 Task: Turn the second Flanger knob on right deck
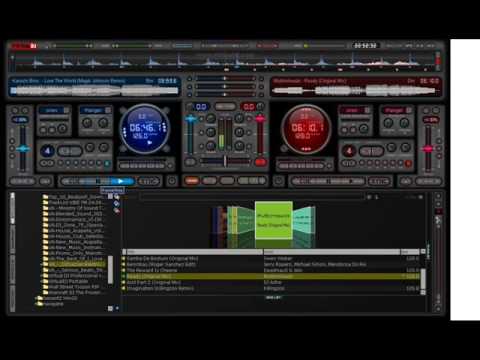tap(404, 123)
